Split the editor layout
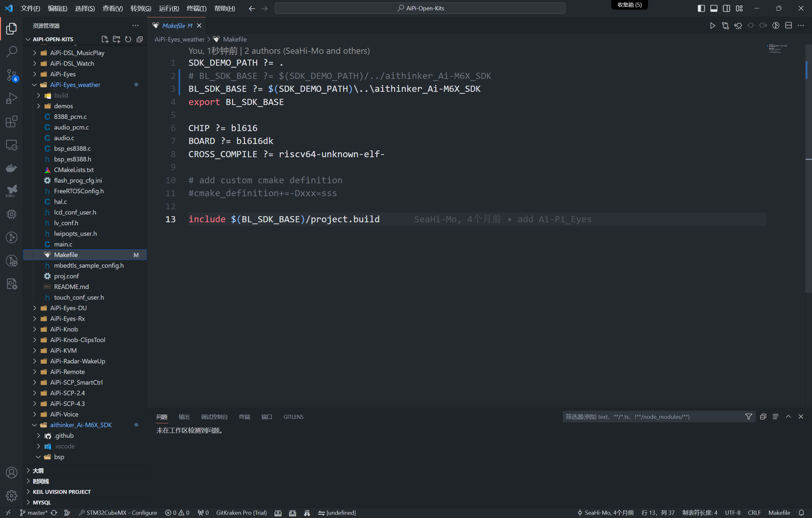The image size is (812, 518). tap(788, 26)
